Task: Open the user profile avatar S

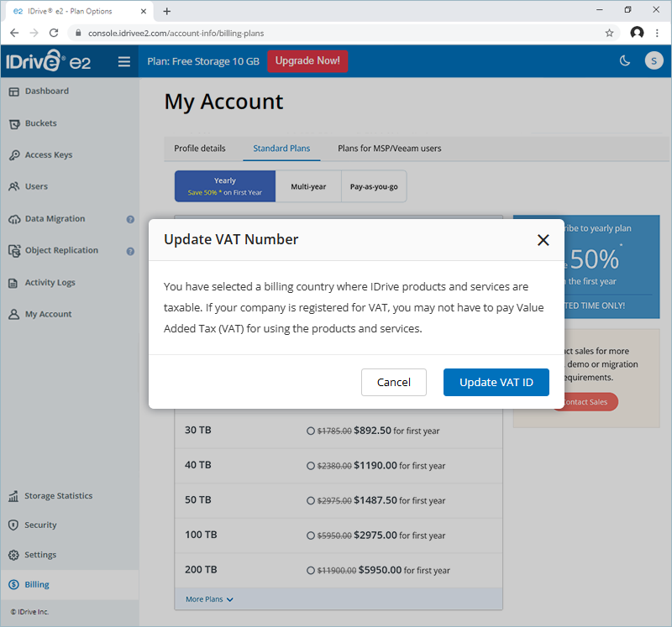Action: (654, 60)
